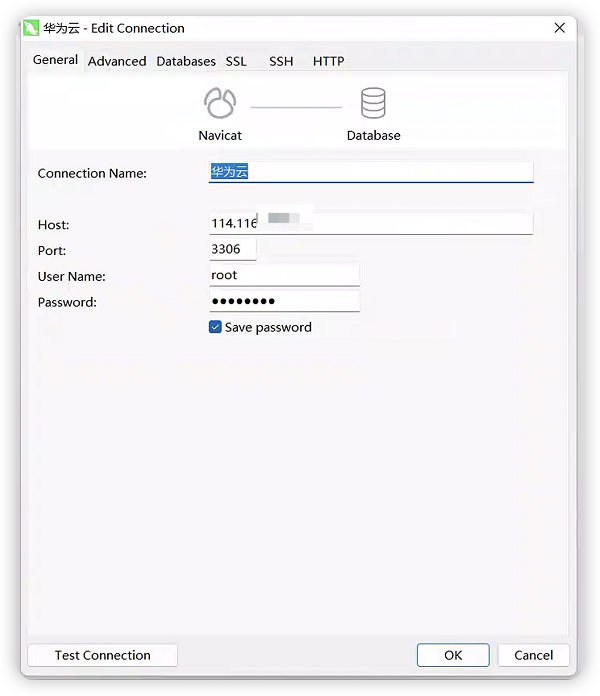
Task: Open the Databases tab
Action: 186,61
